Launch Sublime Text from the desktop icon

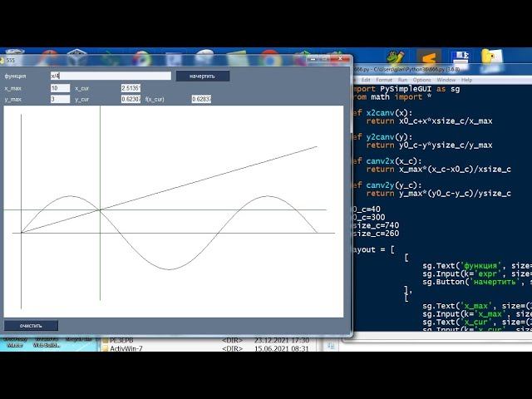(429, 57)
